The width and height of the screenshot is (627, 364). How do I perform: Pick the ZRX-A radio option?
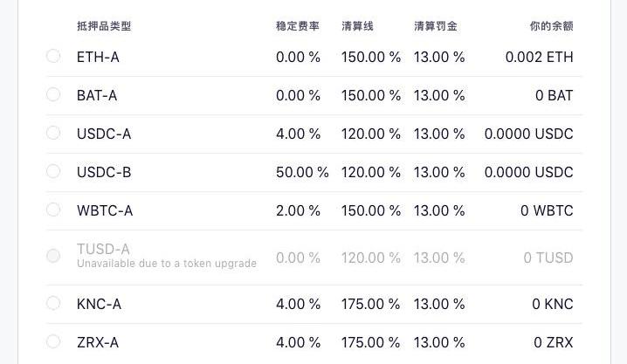(53, 341)
